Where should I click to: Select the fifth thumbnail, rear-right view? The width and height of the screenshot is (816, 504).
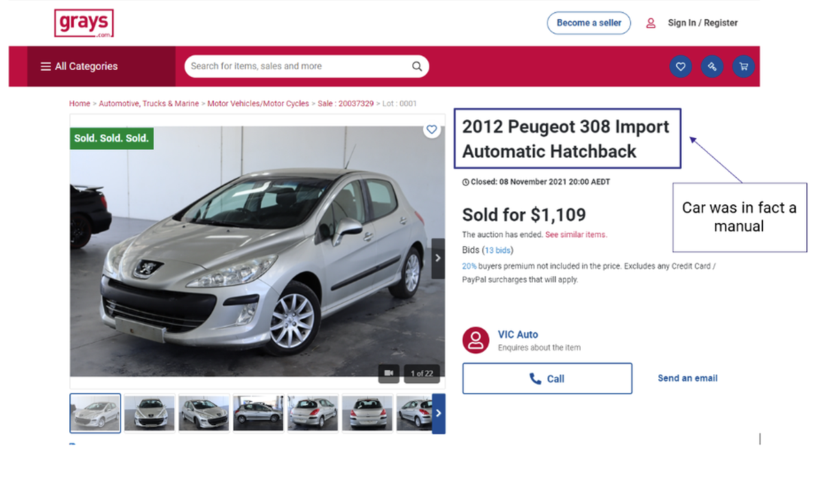pyautogui.click(x=313, y=413)
